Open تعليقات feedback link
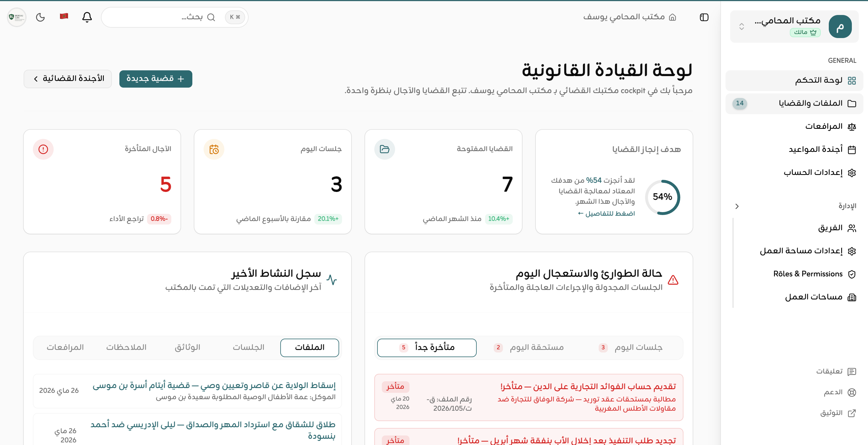 [x=836, y=371]
